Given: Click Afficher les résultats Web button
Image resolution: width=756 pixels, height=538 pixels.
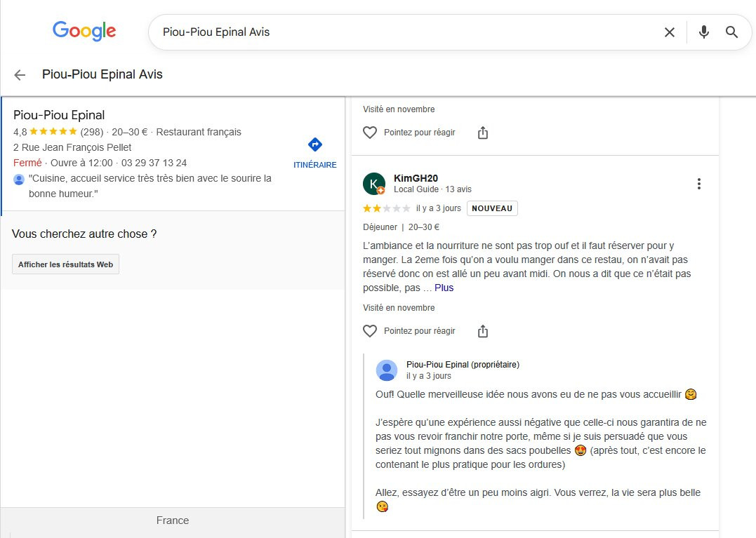Looking at the screenshot, I should point(65,264).
